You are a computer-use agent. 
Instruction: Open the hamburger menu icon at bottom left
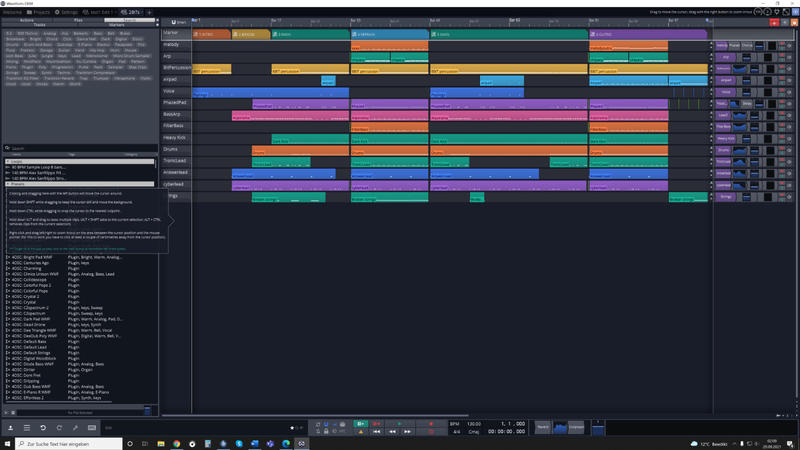[27, 428]
